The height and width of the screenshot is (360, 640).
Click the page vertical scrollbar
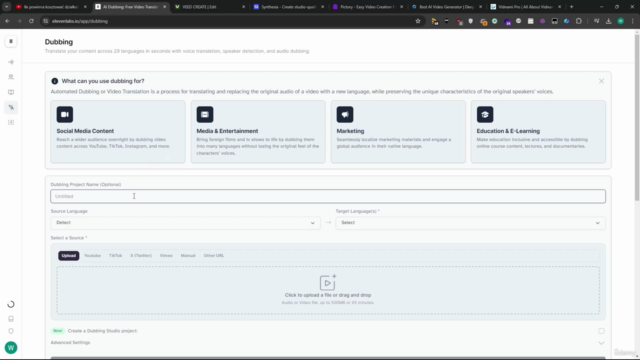(x=637, y=118)
